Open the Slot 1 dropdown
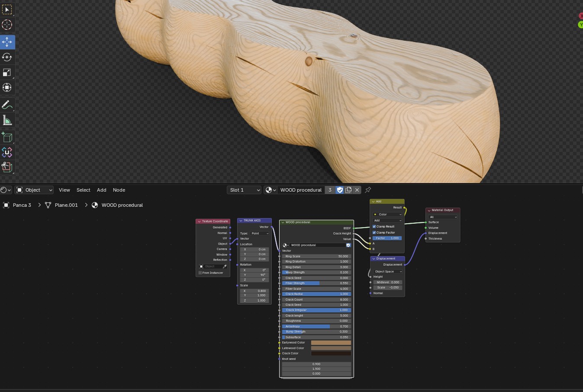Screen dimensions: 583x392 click(244, 190)
